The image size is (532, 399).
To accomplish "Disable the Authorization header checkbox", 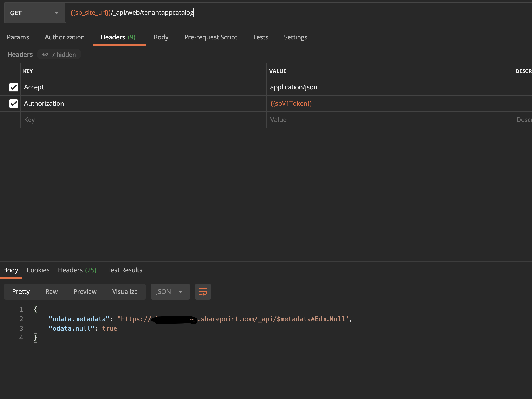I will coord(14,103).
